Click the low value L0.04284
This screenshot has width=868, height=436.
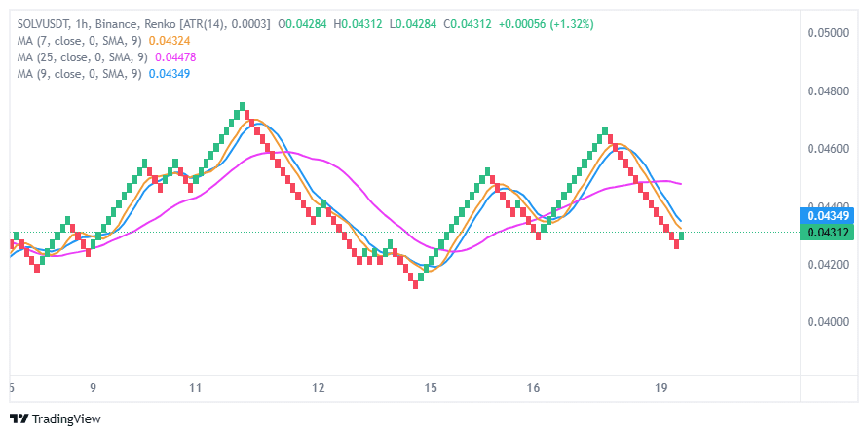(x=412, y=24)
